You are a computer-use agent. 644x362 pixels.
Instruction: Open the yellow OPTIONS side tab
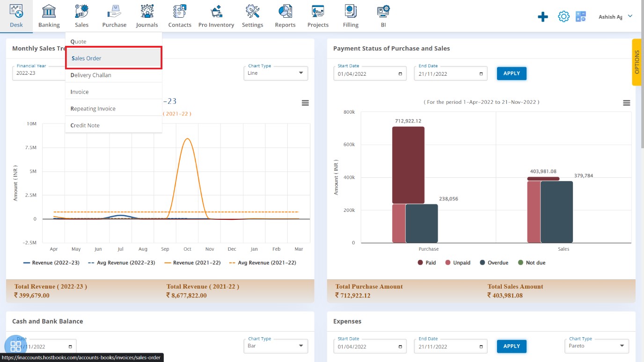(x=637, y=62)
